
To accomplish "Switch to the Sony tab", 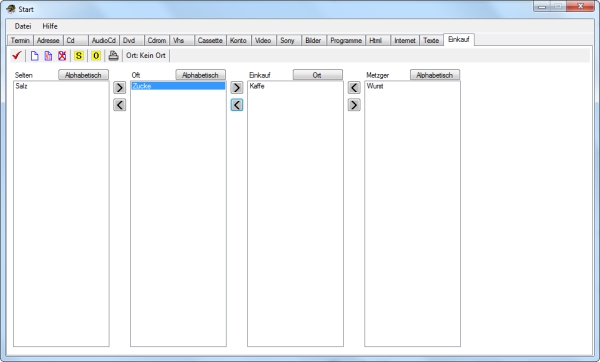I will point(289,40).
